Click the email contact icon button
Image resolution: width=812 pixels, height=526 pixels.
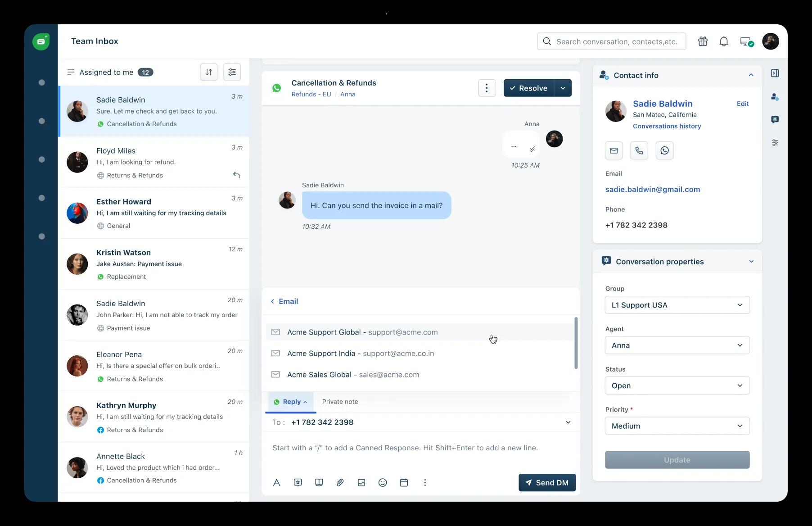pyautogui.click(x=614, y=150)
